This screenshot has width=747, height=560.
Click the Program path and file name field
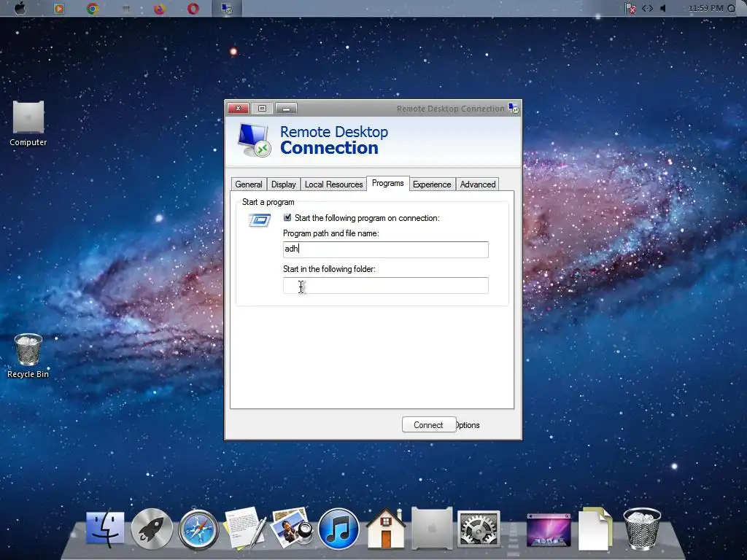pyautogui.click(x=385, y=249)
